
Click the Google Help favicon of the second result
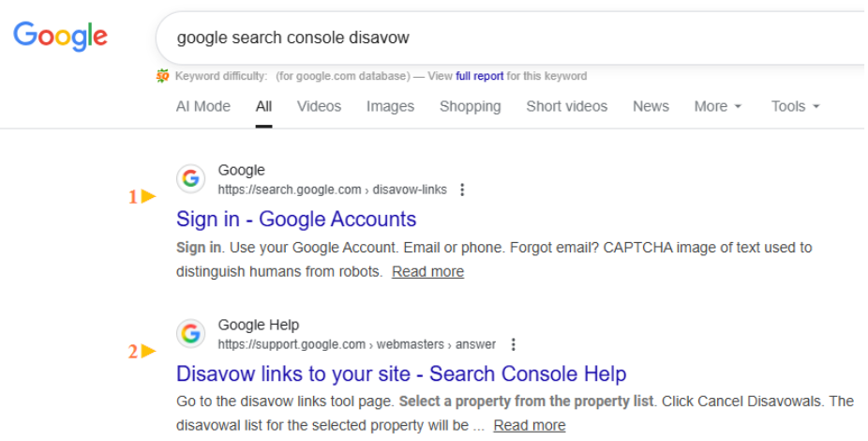click(x=191, y=333)
